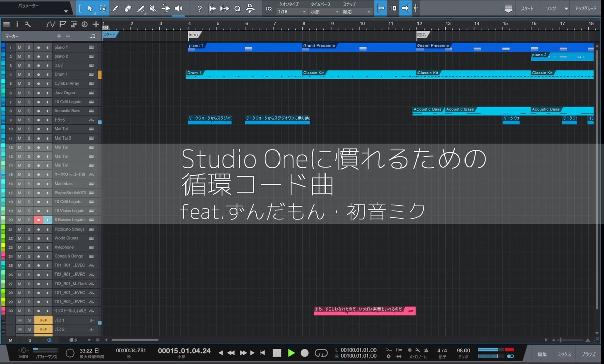Click the IQ input quantize button
This screenshot has height=364, width=604.
pyautogui.click(x=269, y=8)
